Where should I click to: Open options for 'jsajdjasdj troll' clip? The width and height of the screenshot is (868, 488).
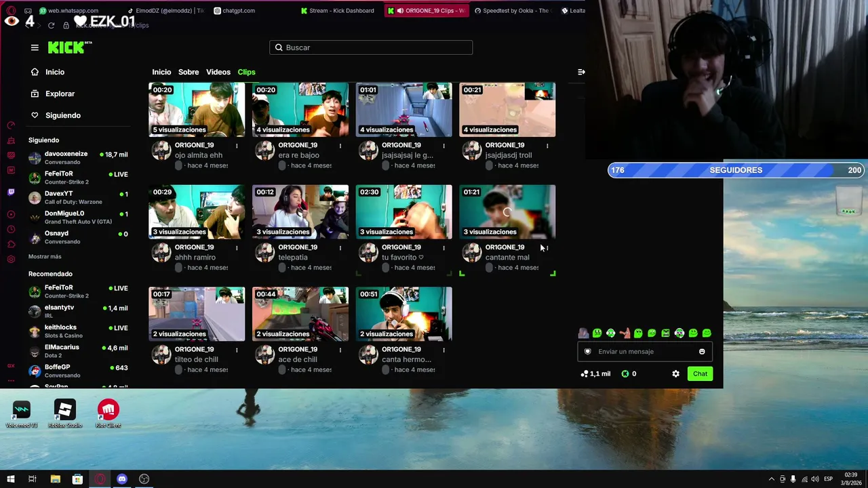click(x=547, y=146)
